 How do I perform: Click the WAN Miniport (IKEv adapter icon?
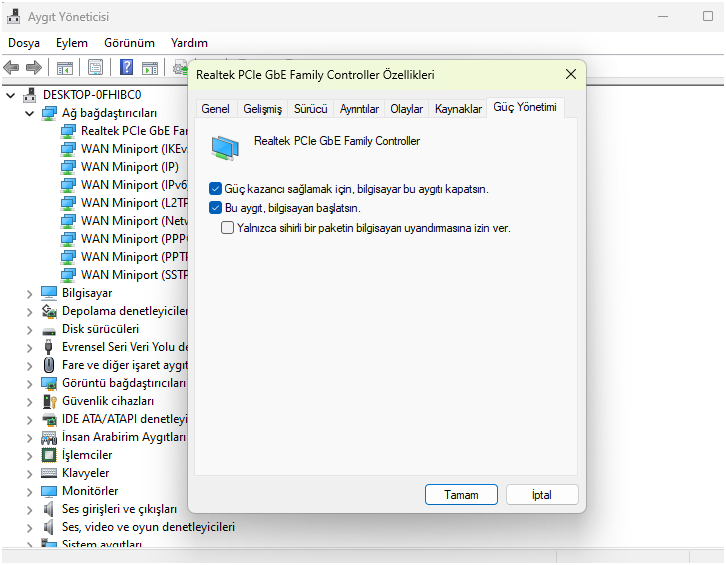click(x=68, y=149)
